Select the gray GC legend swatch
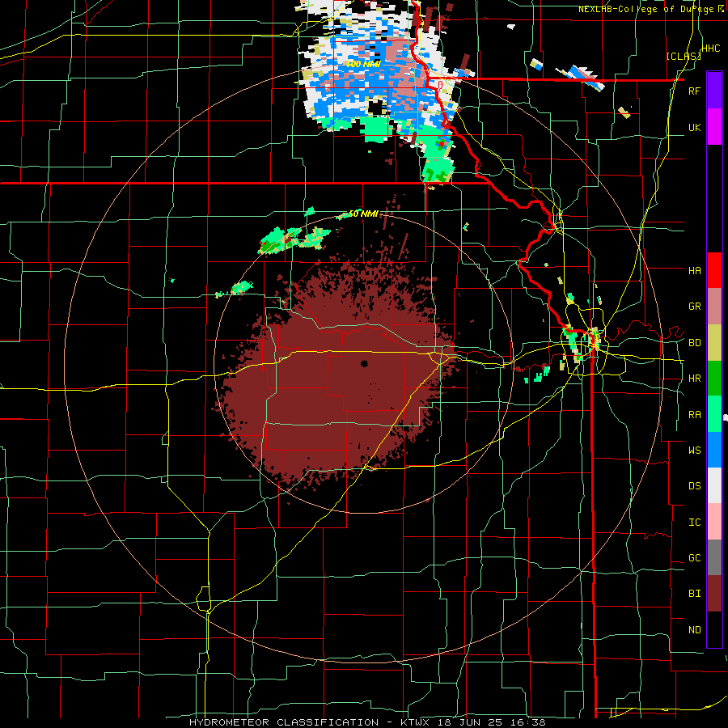Viewport: 728px width, 728px height. 714,557
